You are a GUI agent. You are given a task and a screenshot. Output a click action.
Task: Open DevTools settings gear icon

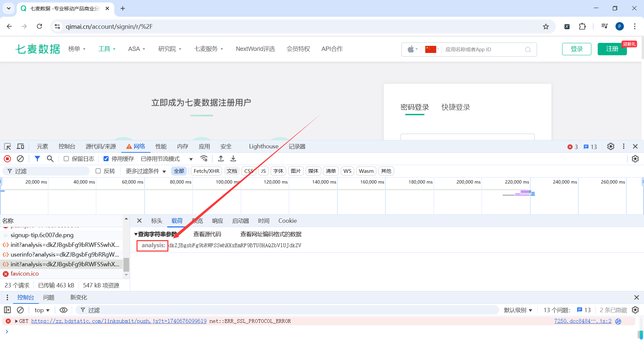point(611,146)
